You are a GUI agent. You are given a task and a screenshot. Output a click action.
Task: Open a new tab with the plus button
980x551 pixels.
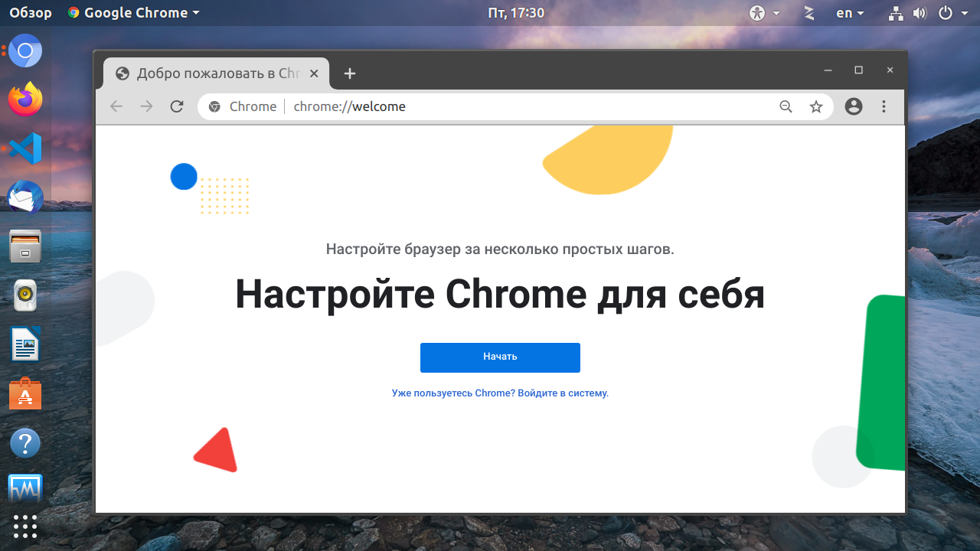tap(350, 73)
